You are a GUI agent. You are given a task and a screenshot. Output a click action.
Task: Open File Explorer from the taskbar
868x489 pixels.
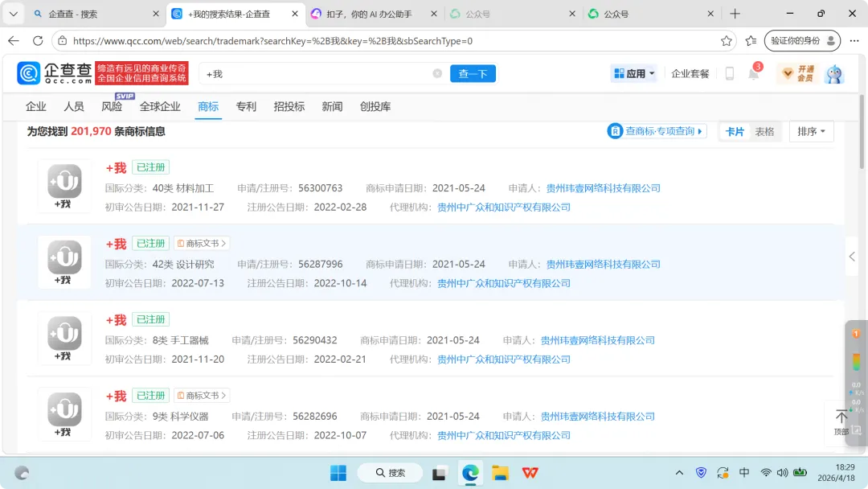500,473
